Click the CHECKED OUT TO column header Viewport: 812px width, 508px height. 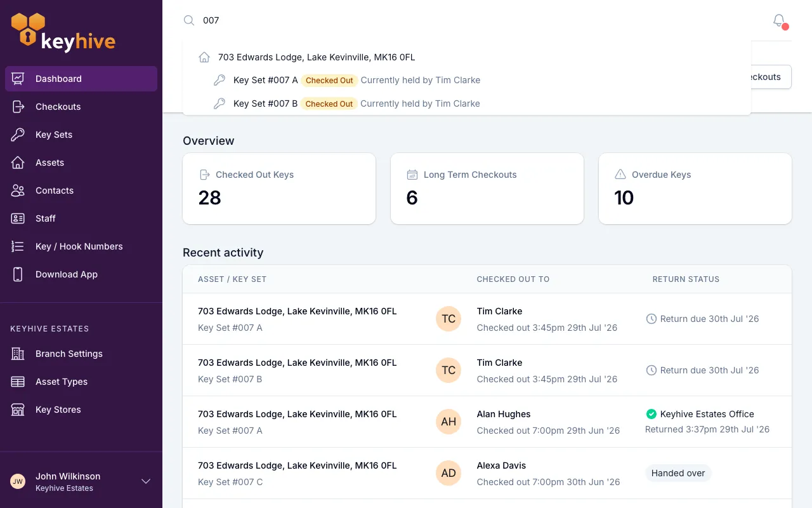click(513, 279)
